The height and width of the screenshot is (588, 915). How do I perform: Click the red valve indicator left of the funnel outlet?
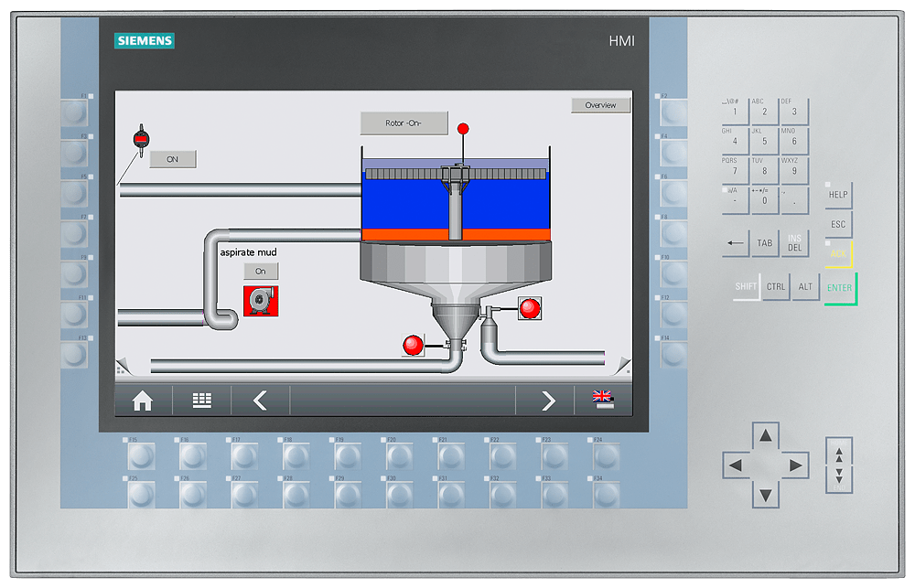pyautogui.click(x=414, y=345)
